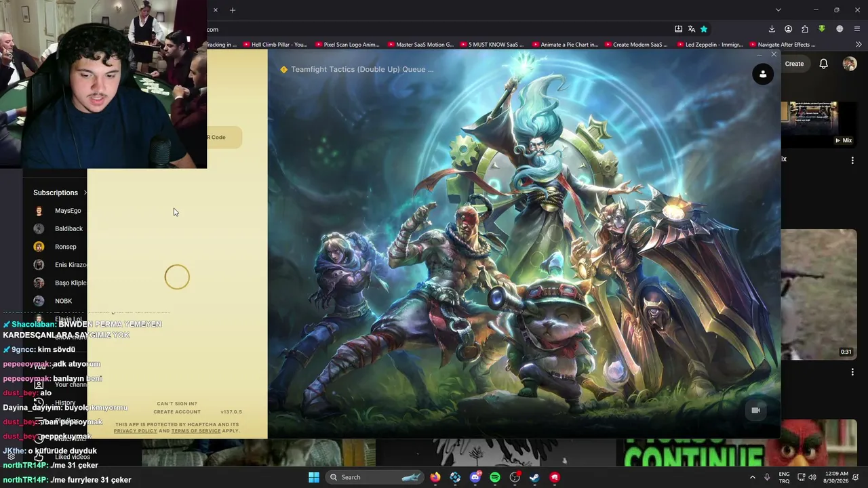The height and width of the screenshot is (488, 868).
Task: Open the Led Zeppelin bookmark
Action: coord(709,45)
